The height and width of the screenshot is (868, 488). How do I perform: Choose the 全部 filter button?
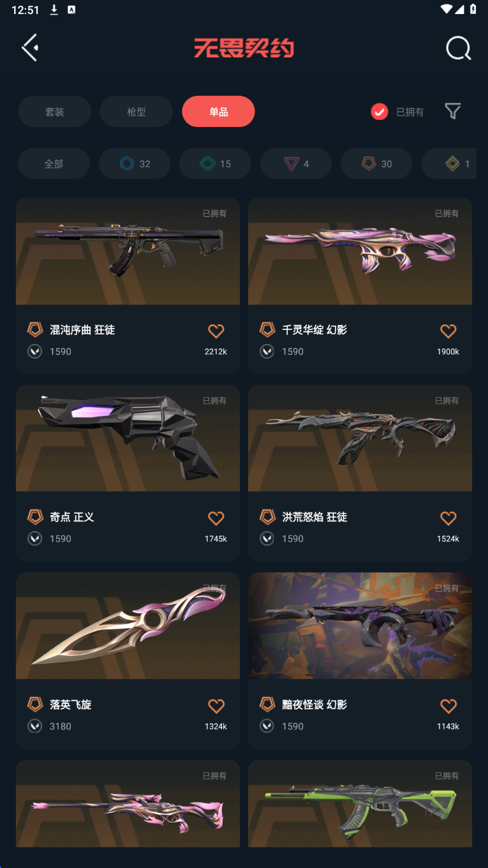54,163
